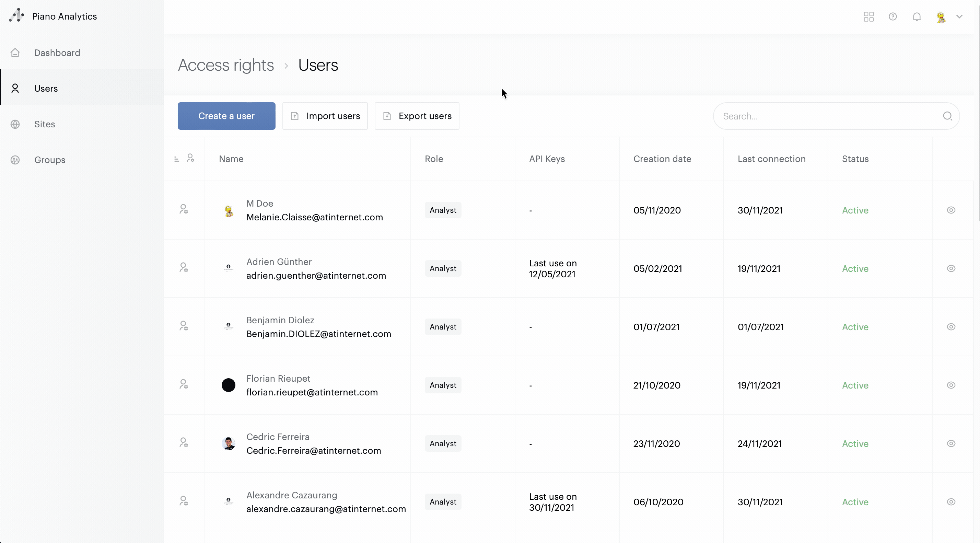This screenshot has width=980, height=543.
Task: Go to Dashboard in the sidebar
Action: 57,53
